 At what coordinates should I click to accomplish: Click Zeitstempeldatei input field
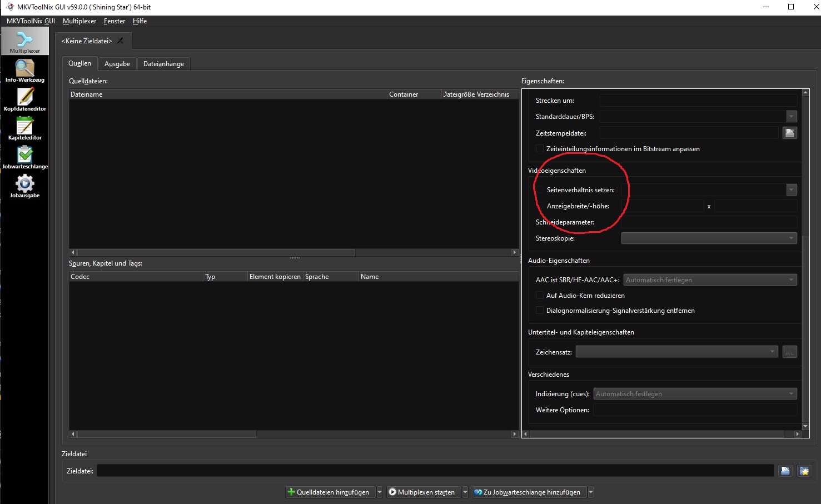[689, 133]
